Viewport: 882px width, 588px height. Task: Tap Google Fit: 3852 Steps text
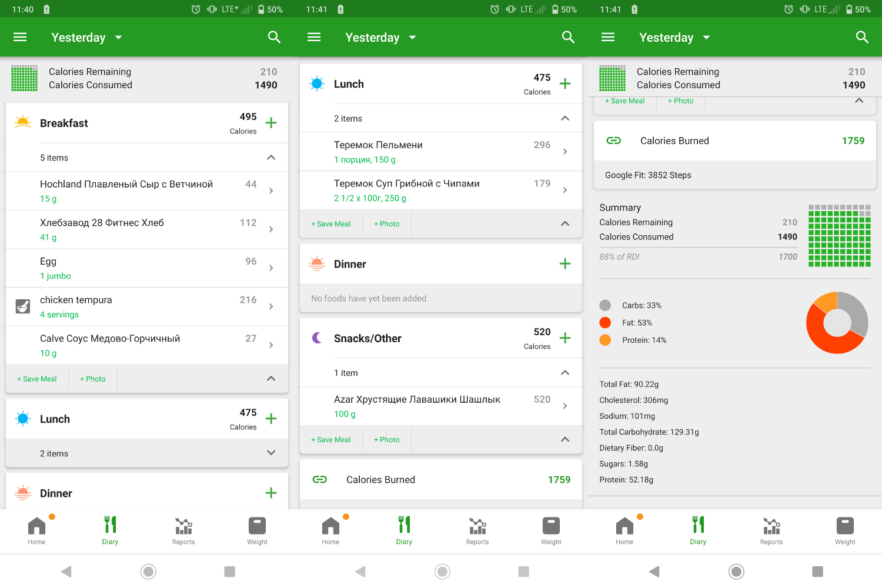click(x=648, y=175)
